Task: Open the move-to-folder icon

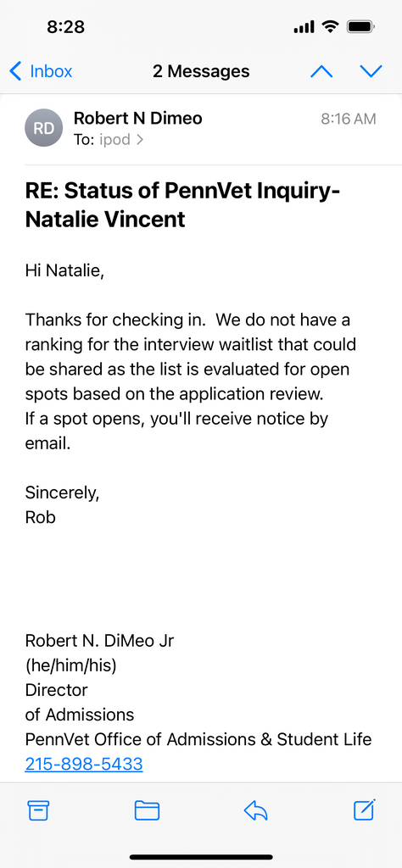Action: click(x=148, y=811)
